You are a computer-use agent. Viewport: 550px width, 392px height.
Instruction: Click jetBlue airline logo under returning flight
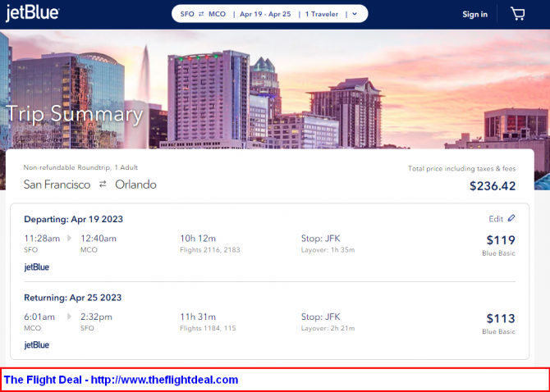point(37,345)
